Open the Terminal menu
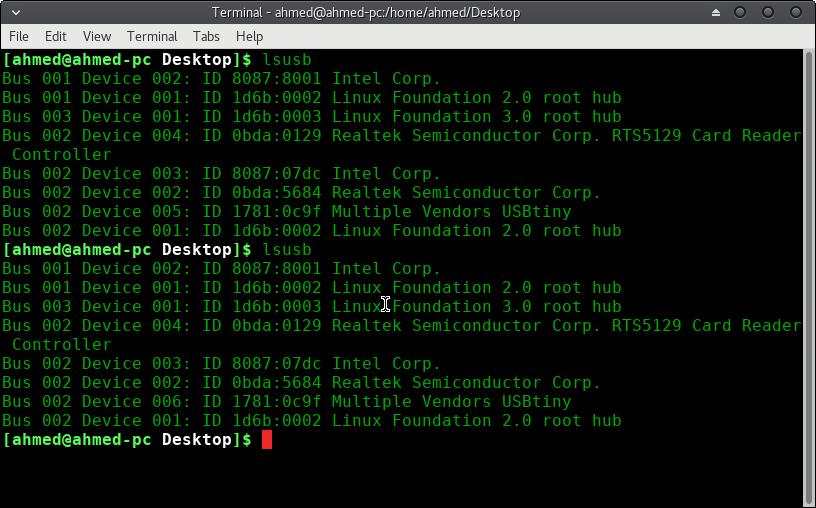This screenshot has width=816, height=508. click(x=152, y=36)
